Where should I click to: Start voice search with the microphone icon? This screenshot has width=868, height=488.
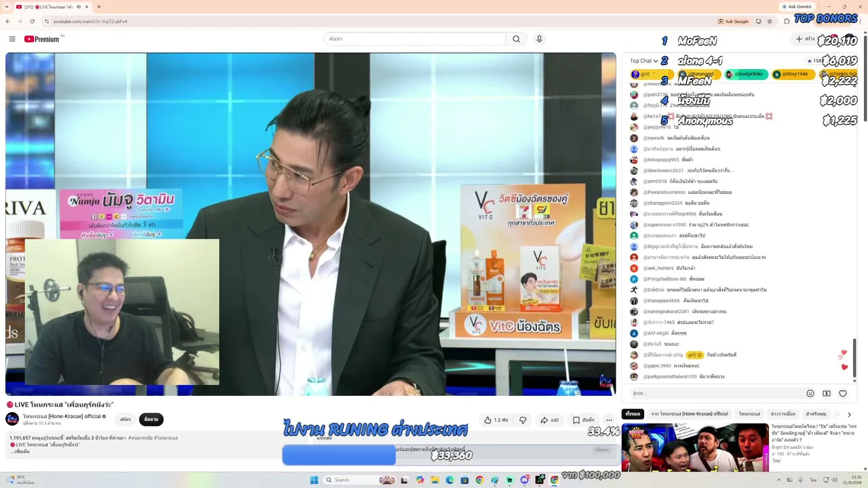point(539,39)
